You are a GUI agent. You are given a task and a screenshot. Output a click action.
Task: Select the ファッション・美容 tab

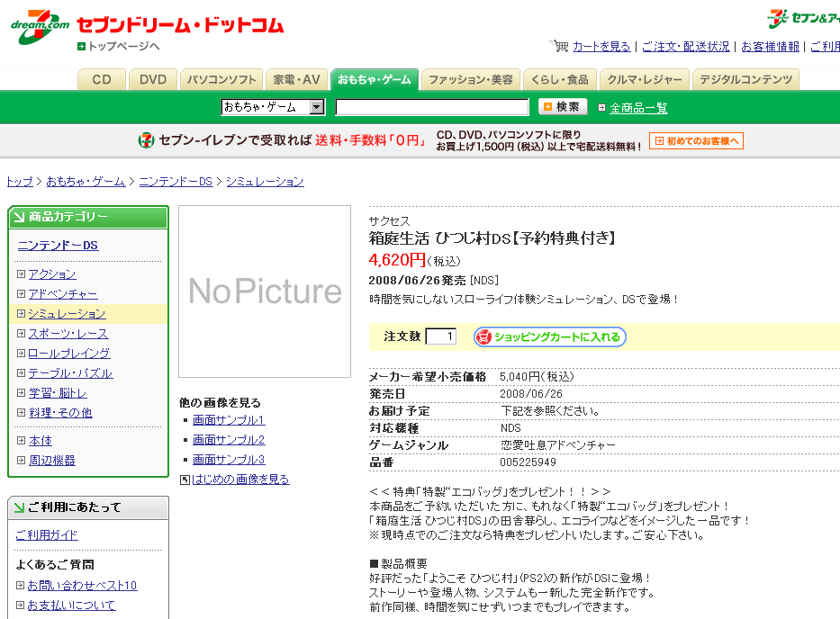tap(470, 80)
